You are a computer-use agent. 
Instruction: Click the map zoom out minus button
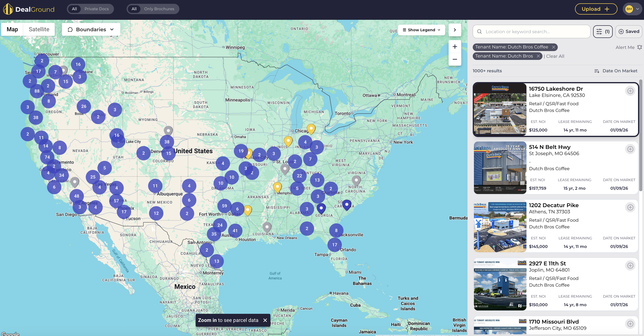pos(455,59)
